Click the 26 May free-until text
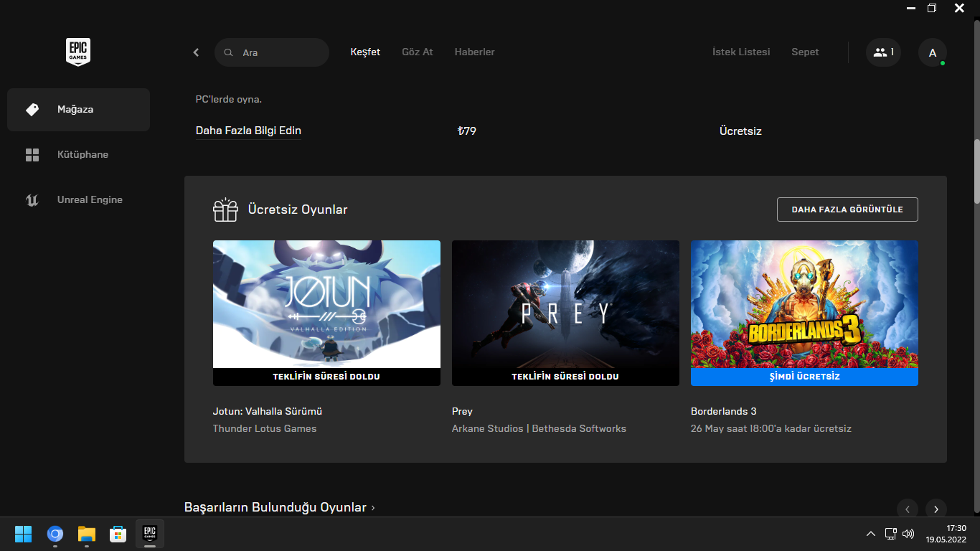The width and height of the screenshot is (980, 551). point(771,429)
